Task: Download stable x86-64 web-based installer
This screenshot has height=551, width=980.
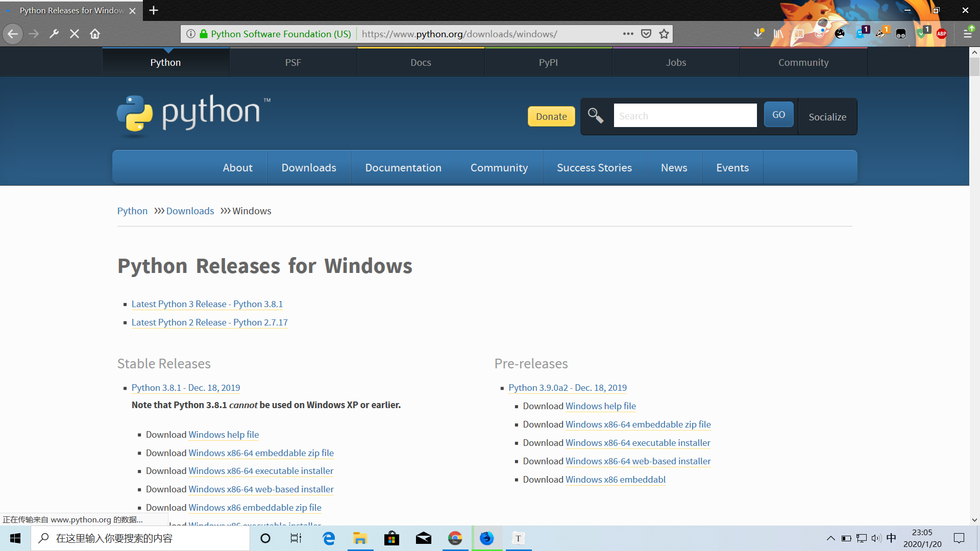Action: (x=261, y=489)
